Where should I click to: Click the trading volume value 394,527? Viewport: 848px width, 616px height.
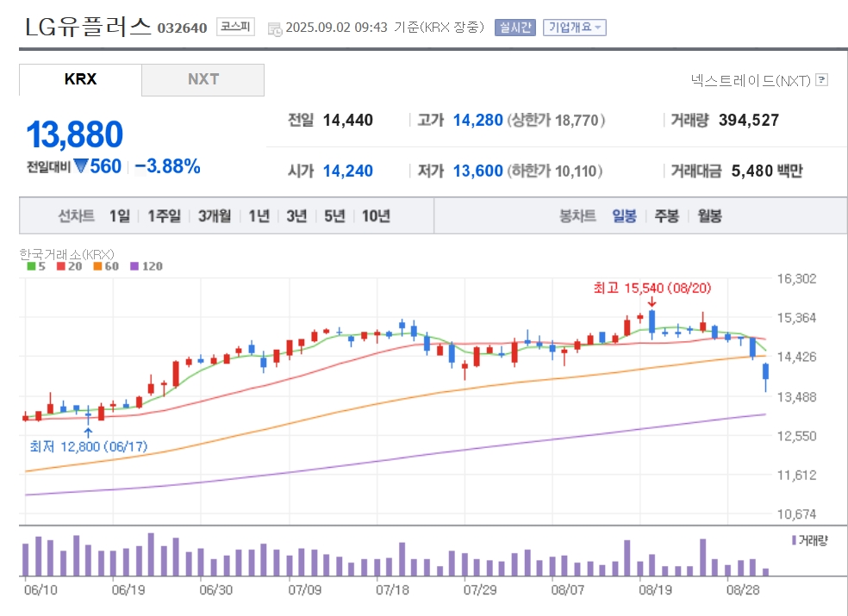749,120
